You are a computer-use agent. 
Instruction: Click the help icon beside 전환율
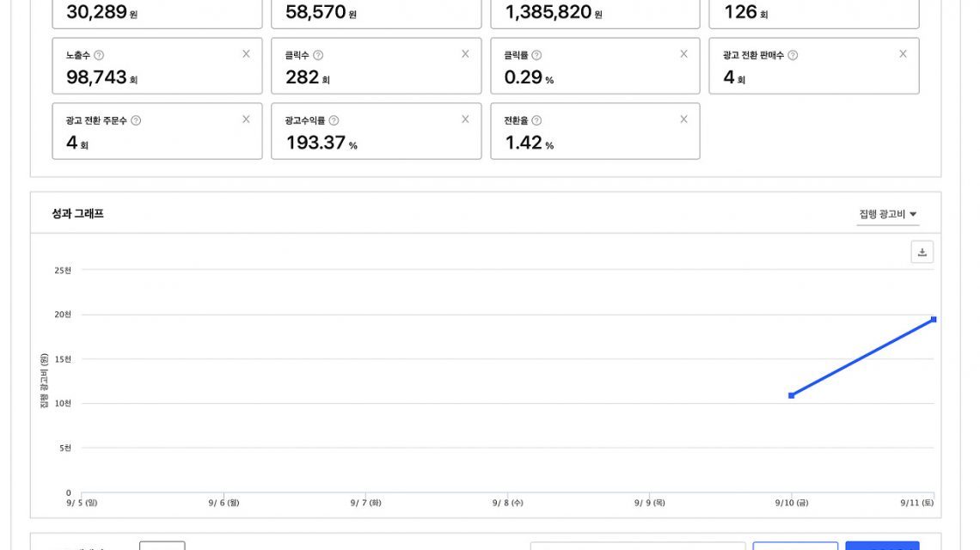pyautogui.click(x=536, y=121)
